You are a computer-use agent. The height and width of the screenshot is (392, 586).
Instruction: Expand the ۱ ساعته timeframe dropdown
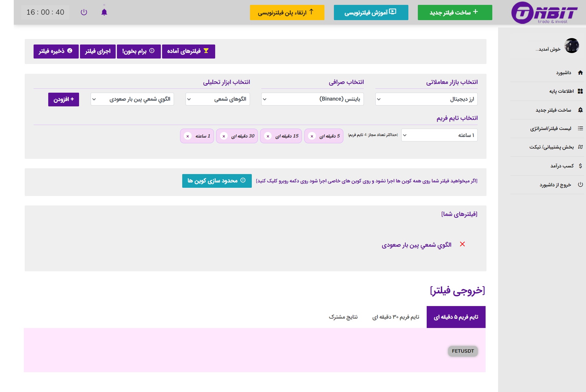pyautogui.click(x=439, y=135)
